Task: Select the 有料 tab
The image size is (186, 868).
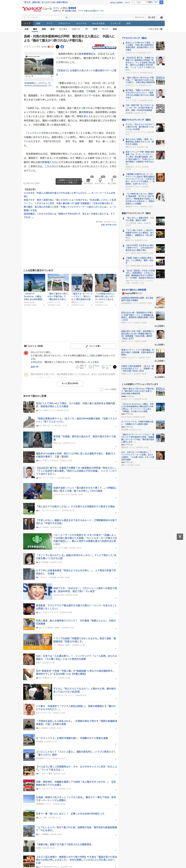Action: (128, 24)
